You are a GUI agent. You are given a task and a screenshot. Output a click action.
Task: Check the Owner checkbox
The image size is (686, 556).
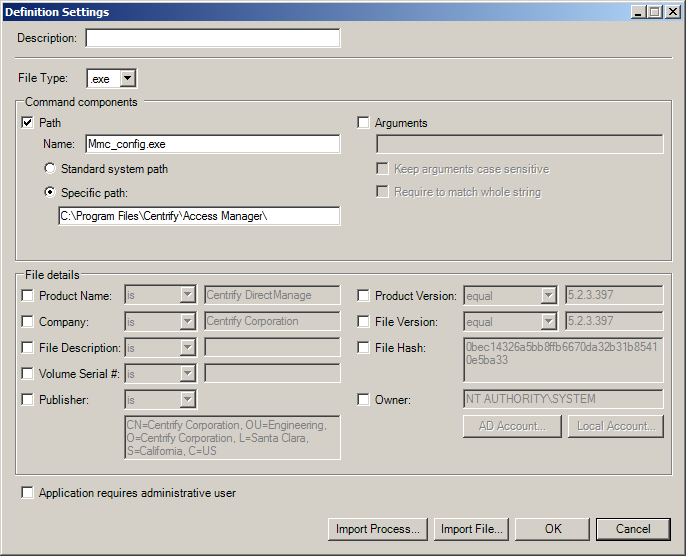click(x=364, y=400)
